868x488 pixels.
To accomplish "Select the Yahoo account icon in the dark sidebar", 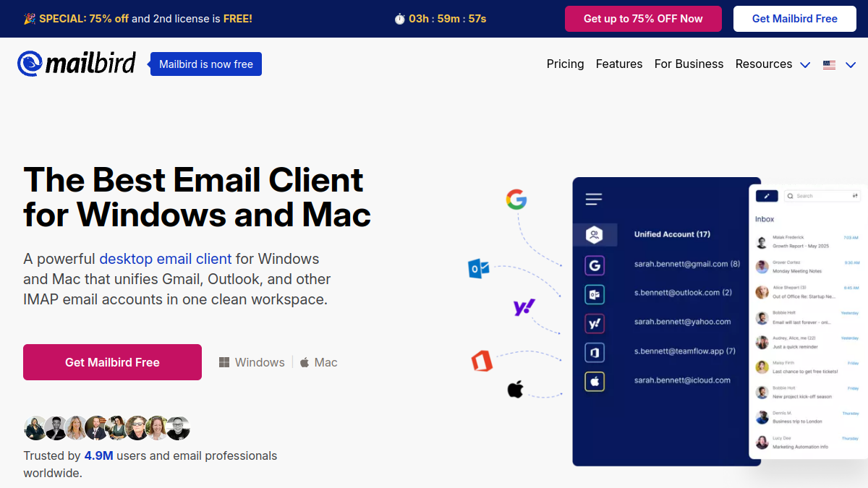I will coord(595,323).
